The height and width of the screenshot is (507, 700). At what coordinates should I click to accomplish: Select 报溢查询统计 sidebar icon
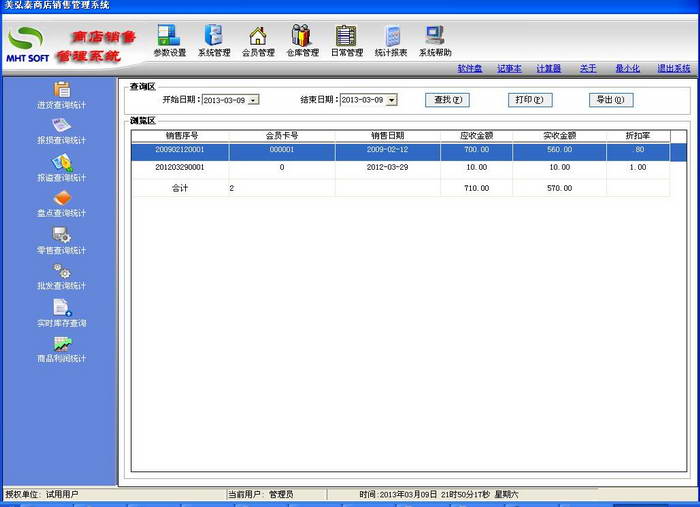(62, 162)
